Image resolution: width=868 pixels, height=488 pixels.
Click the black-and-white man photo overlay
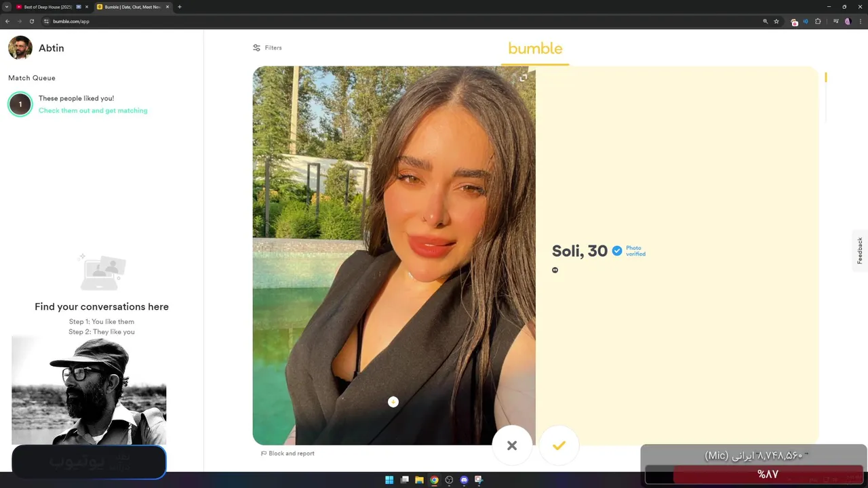(x=89, y=390)
